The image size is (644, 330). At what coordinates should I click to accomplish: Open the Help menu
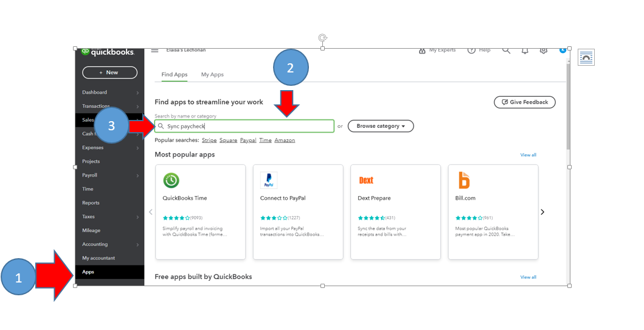[x=479, y=51]
